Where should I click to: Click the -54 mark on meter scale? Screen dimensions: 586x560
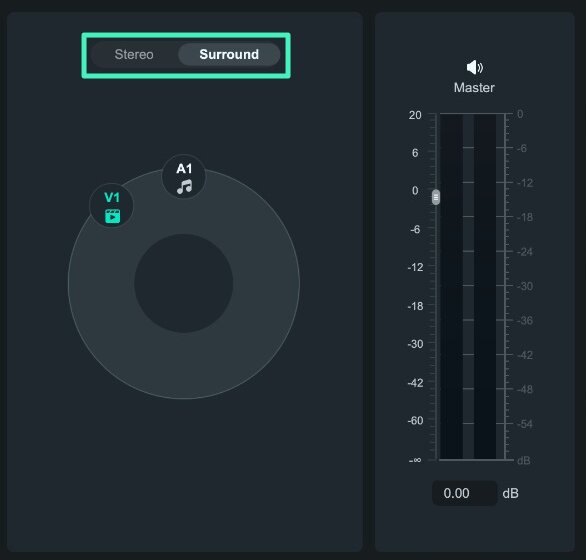[525, 424]
